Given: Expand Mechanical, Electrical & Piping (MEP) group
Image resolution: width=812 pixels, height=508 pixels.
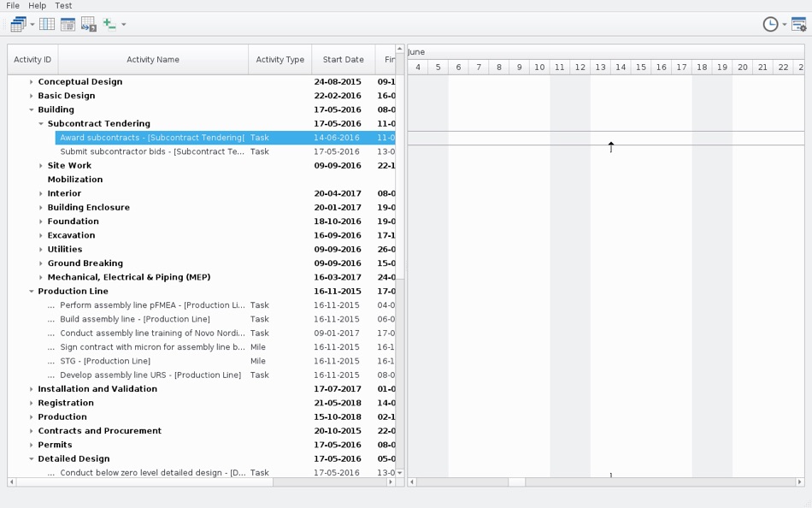Looking at the screenshot, I should pos(41,277).
